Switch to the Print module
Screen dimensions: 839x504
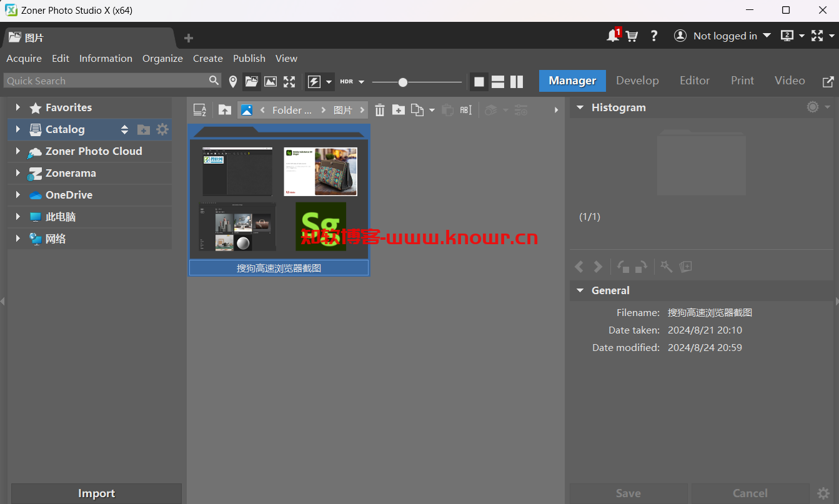point(742,81)
